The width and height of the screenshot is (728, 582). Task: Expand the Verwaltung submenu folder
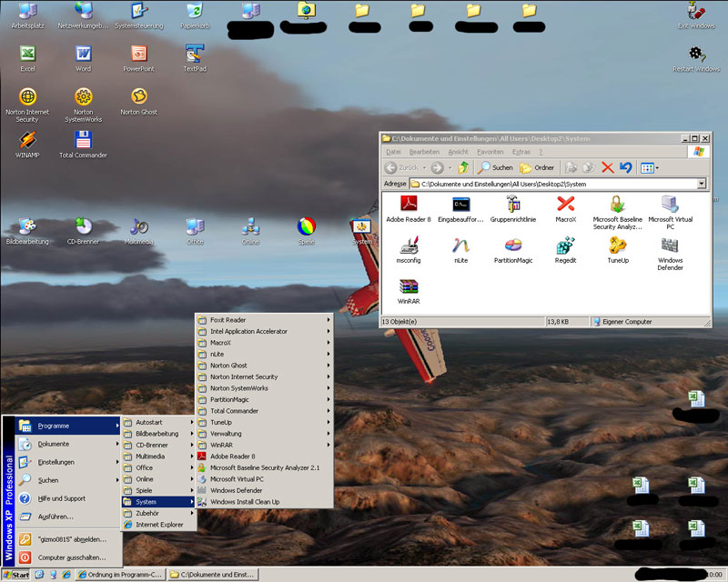pyautogui.click(x=264, y=434)
